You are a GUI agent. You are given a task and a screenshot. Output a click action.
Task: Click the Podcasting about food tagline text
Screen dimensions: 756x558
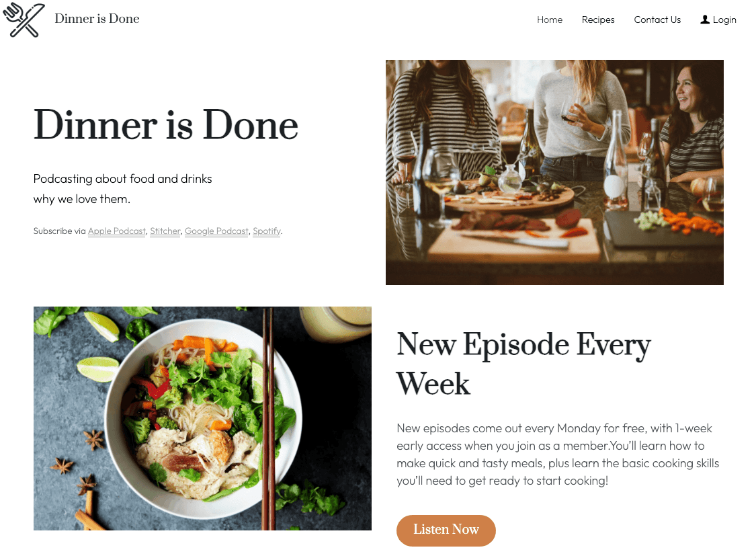point(122,188)
